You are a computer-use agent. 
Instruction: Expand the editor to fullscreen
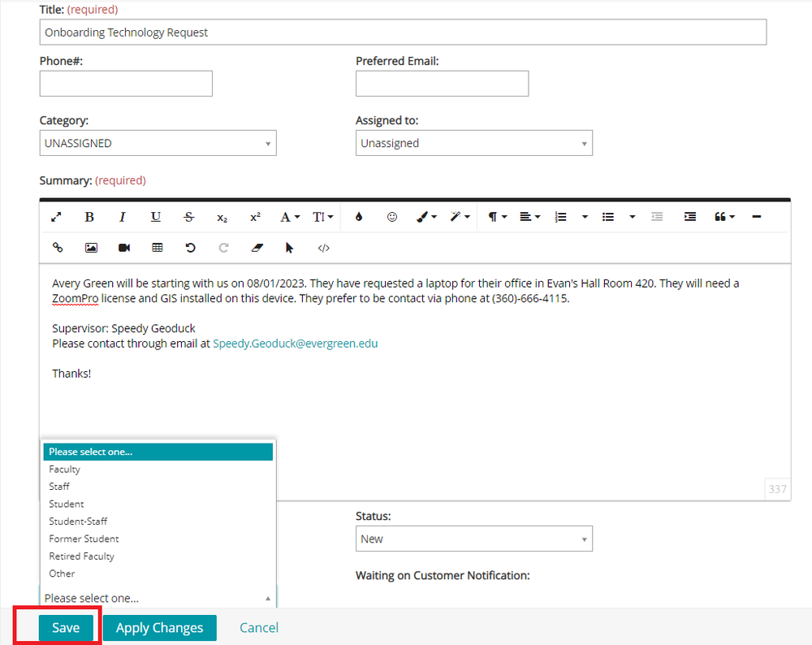click(x=56, y=217)
